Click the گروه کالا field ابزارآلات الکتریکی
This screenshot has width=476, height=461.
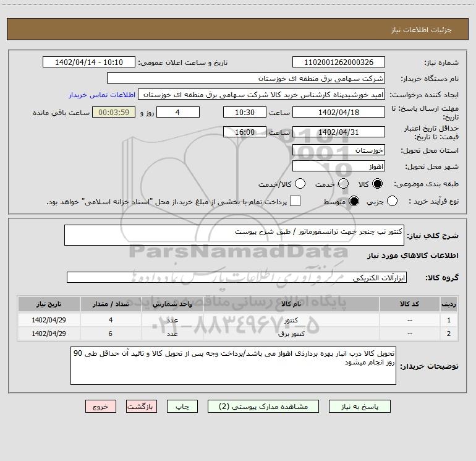click(x=237, y=277)
